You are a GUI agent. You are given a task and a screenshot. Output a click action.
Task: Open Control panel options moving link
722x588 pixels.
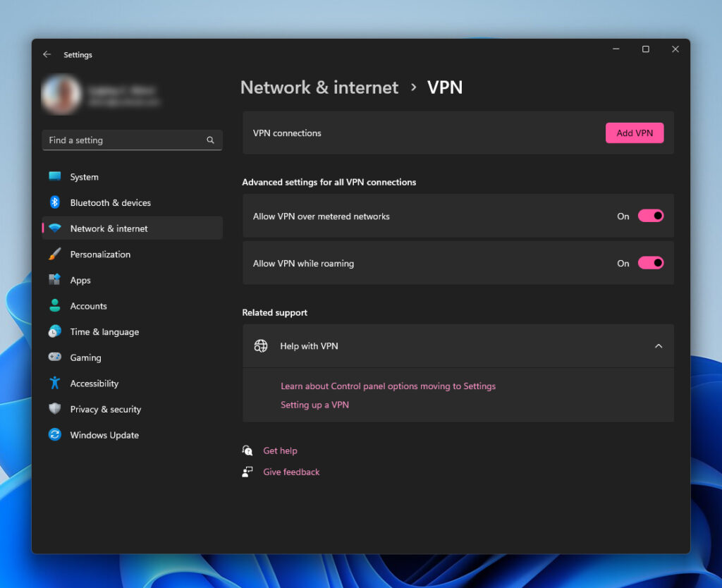tap(388, 386)
